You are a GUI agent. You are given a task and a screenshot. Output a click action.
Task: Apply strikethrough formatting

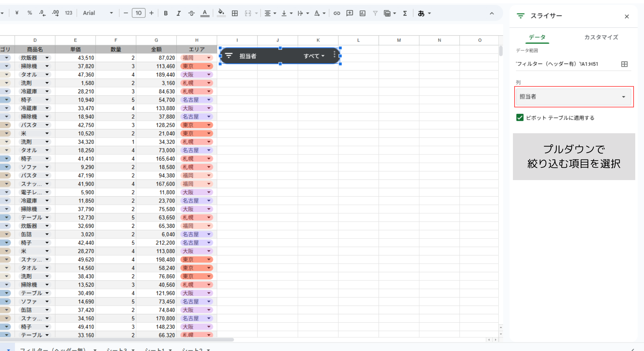191,13
